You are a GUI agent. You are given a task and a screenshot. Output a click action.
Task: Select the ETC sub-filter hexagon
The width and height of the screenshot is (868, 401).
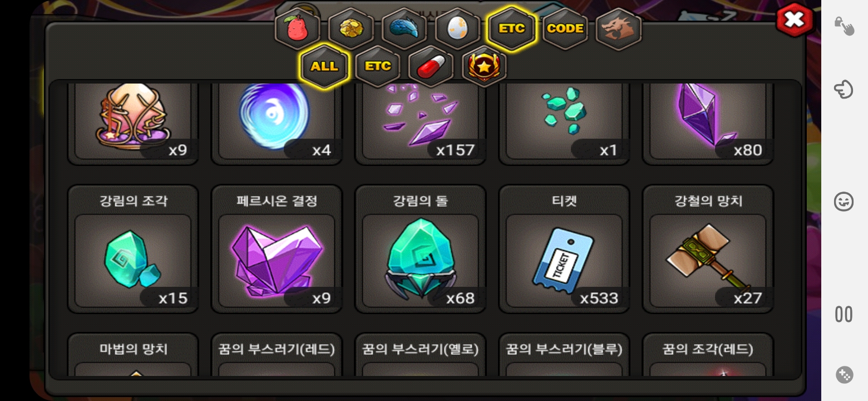point(378,66)
